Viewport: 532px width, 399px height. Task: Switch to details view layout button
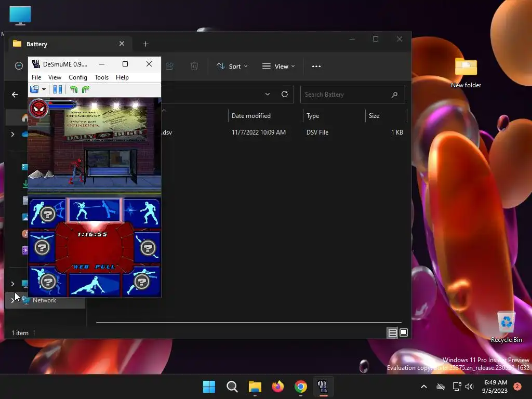[393, 333]
